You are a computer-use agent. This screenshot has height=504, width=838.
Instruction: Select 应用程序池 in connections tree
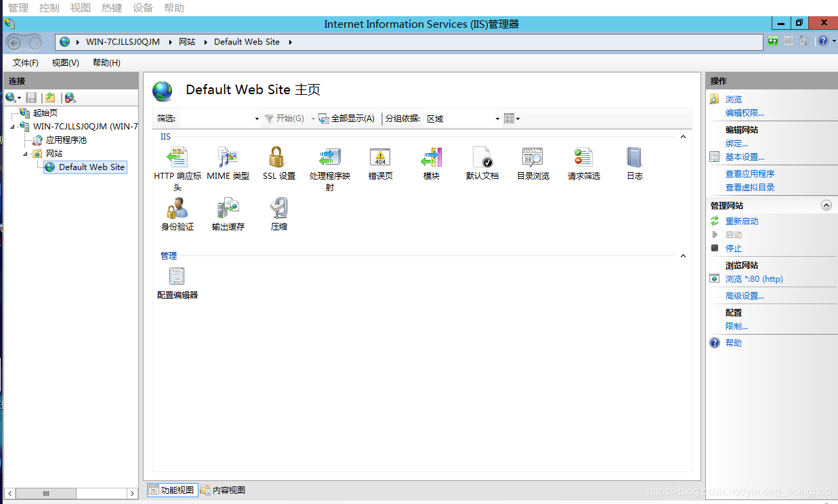tap(66, 140)
